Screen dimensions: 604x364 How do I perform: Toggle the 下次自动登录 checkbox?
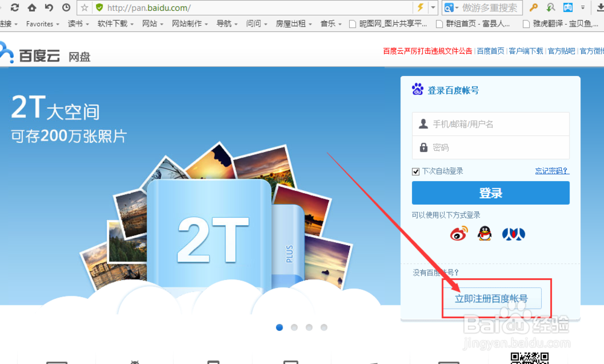(x=416, y=171)
